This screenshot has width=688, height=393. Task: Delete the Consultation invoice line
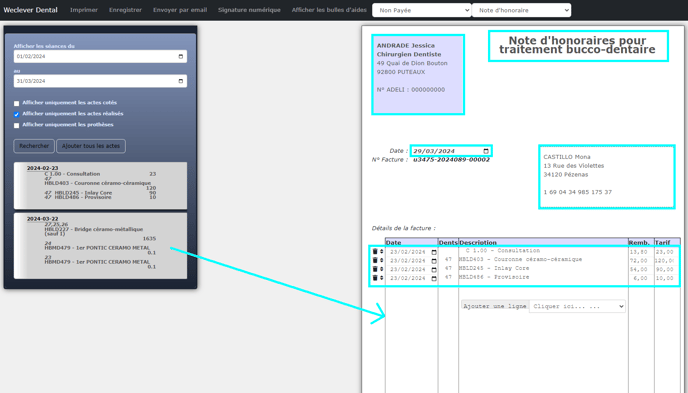click(375, 251)
